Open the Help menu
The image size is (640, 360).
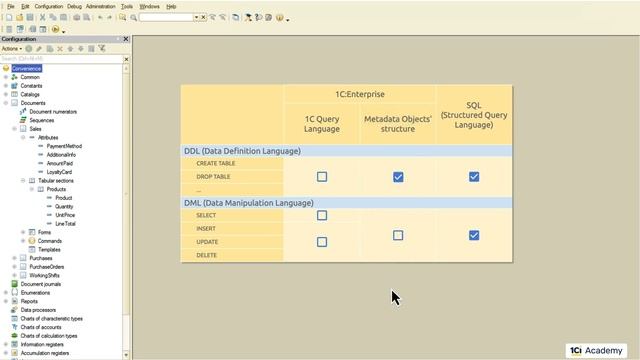click(x=171, y=7)
